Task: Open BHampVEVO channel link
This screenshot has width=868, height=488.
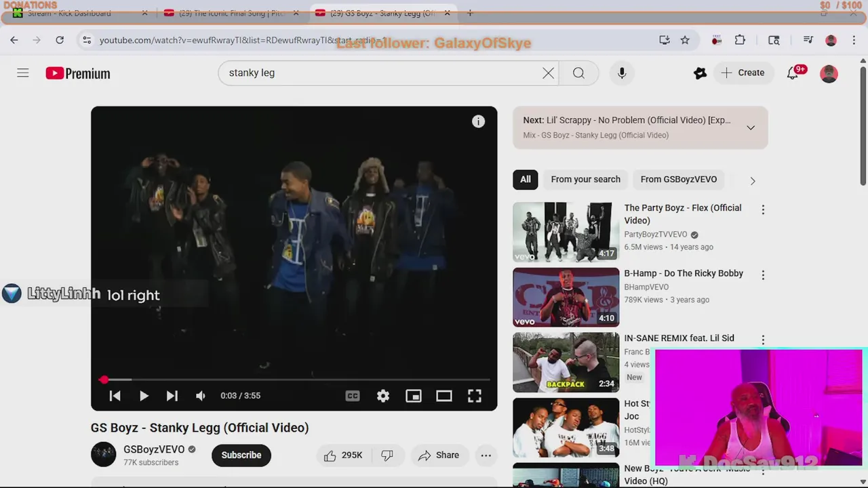Action: [646, 287]
